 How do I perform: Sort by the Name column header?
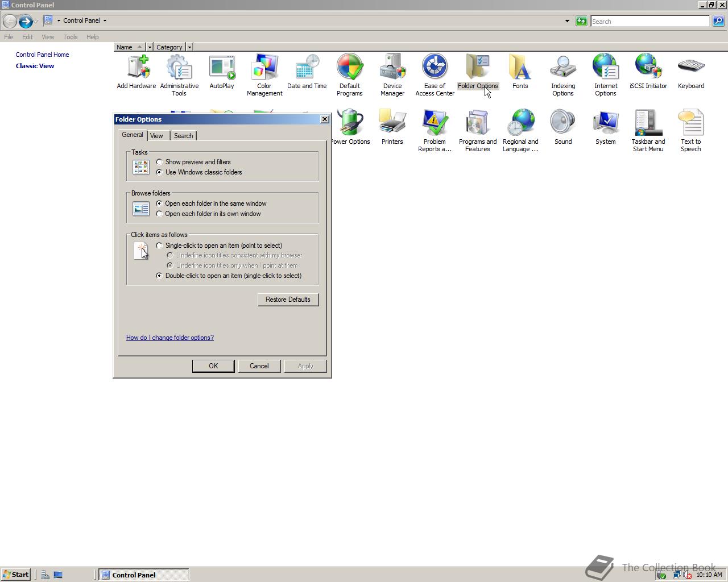130,47
